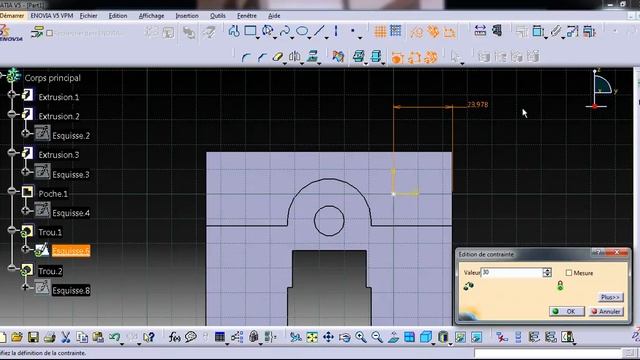Open the Fichier menu
640x360 pixels.
[x=89, y=16]
